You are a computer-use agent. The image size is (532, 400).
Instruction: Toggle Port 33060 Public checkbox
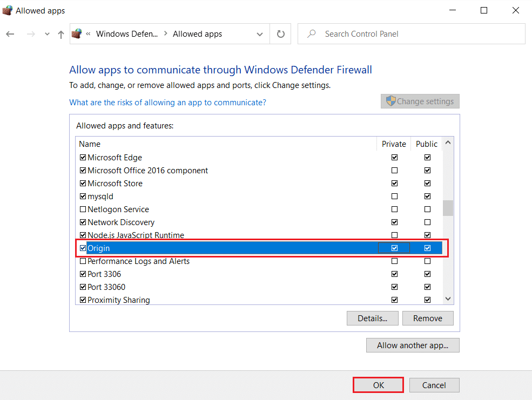428,287
